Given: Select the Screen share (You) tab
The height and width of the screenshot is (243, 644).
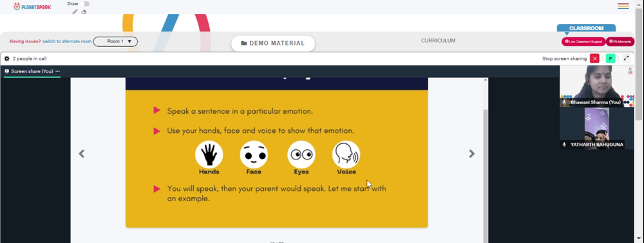Looking at the screenshot, I should point(32,71).
